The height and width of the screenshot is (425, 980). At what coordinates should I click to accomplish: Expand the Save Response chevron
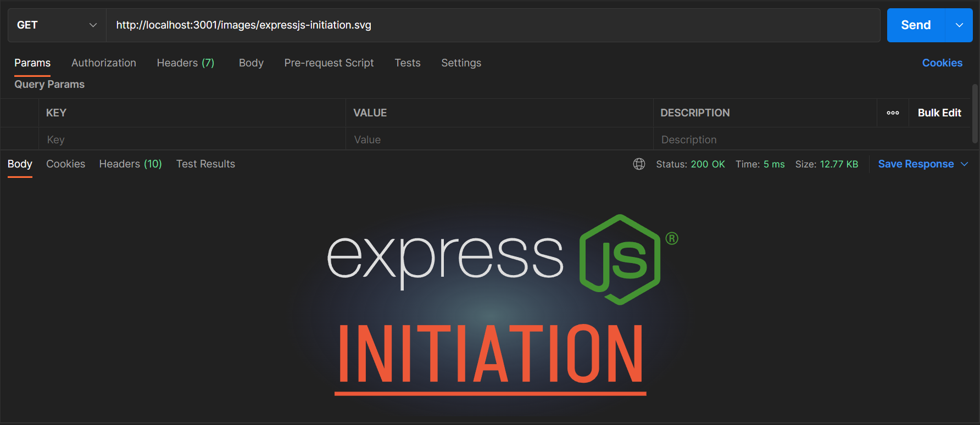point(965,164)
